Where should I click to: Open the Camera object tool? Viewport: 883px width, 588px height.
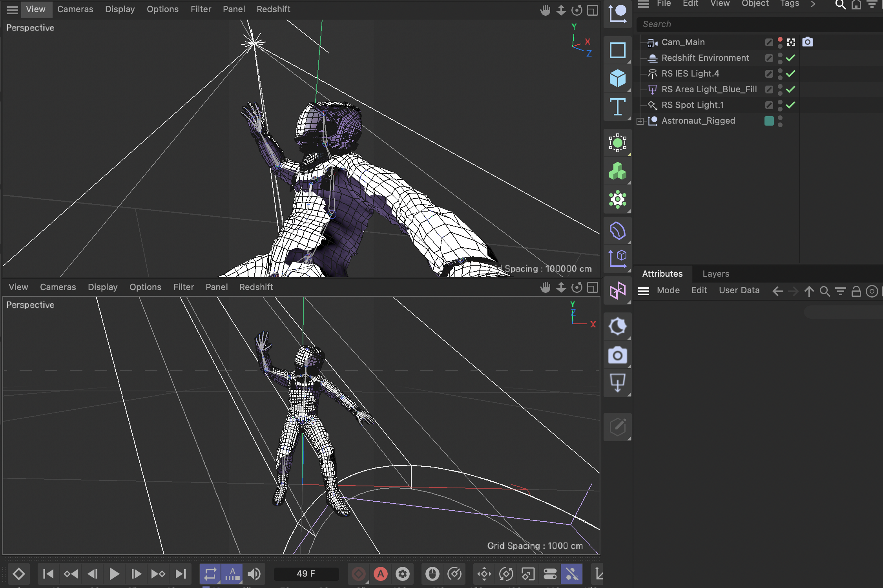617,355
